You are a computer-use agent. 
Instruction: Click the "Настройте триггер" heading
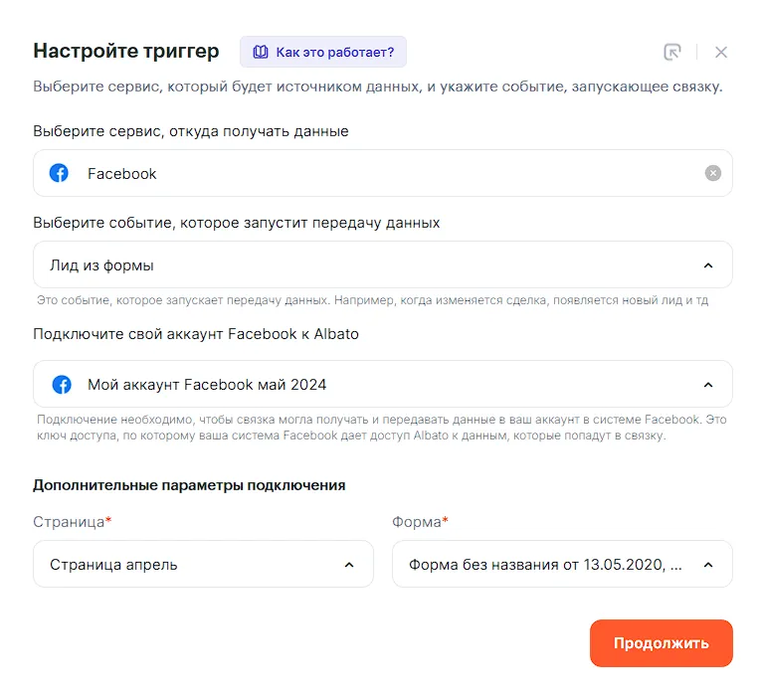[x=126, y=51]
